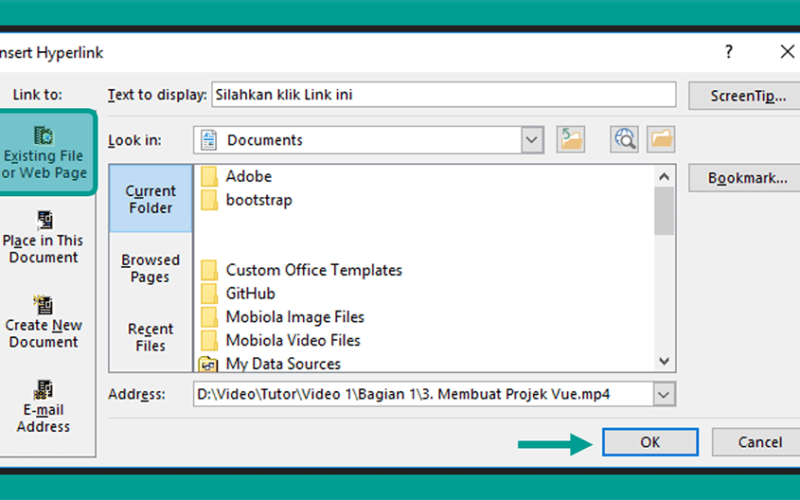800x500 pixels.
Task: Click the Up One Folder icon
Action: click(x=570, y=140)
